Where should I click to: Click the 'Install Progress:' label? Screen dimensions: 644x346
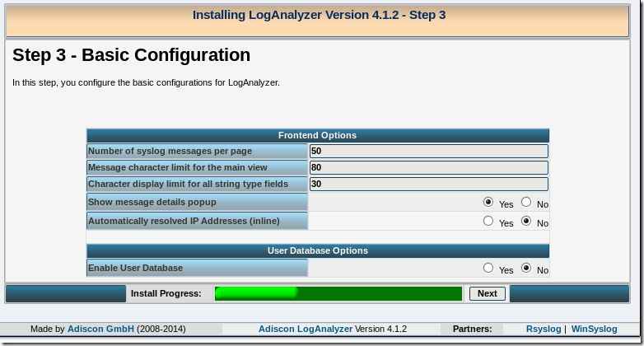[x=166, y=293]
